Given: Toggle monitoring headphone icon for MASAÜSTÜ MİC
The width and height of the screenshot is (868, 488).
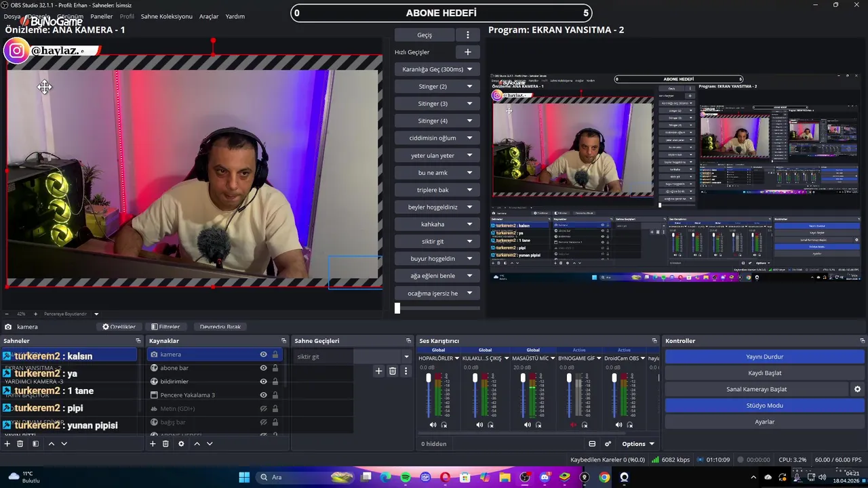Looking at the screenshot, I should pos(538,425).
